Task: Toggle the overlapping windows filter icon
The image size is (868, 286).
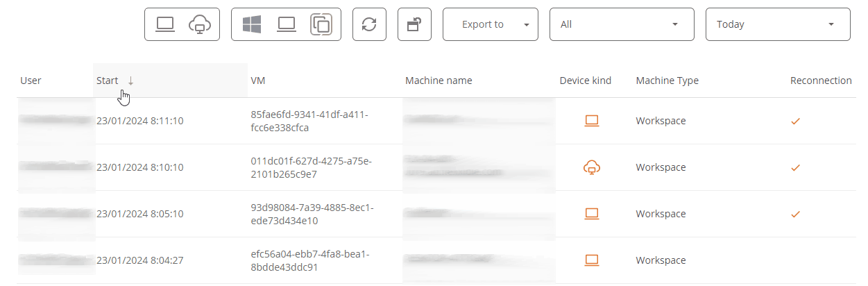Action: tap(321, 24)
